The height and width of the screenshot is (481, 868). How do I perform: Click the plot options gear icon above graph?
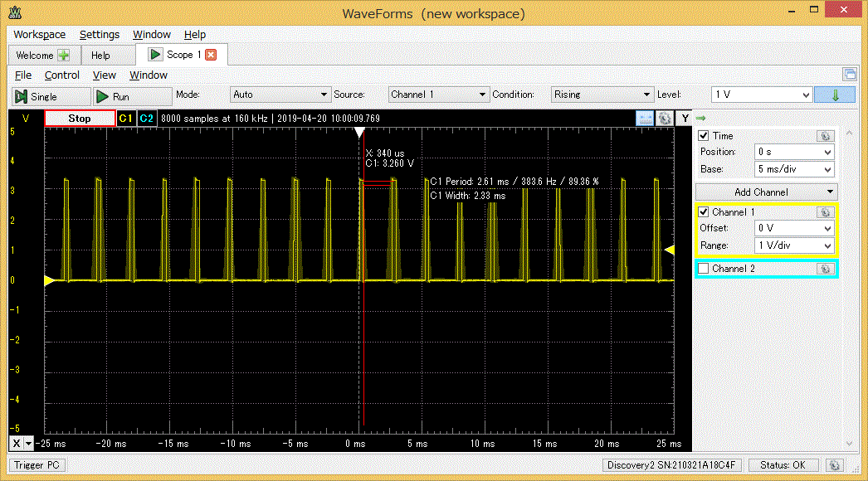(665, 118)
